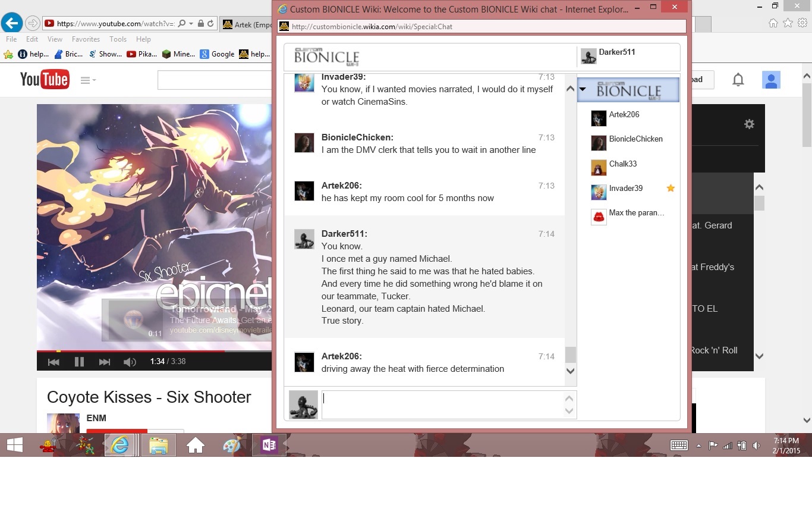The width and height of the screenshot is (812, 514).
Task: Click the chat messages scrollbar down arrow
Action: (570, 371)
